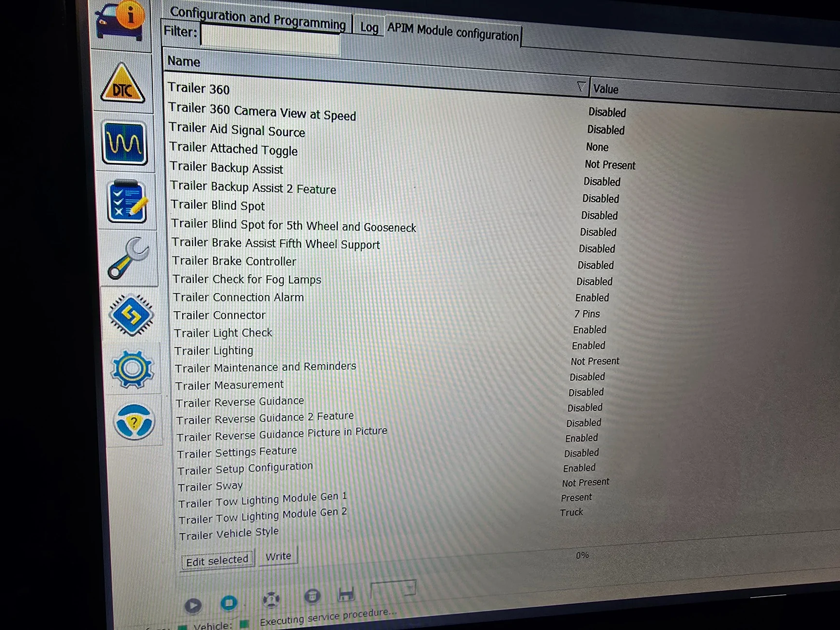Select 'Trailer Backup Assist 2 Feature' row
840x630 pixels.
pyautogui.click(x=253, y=187)
